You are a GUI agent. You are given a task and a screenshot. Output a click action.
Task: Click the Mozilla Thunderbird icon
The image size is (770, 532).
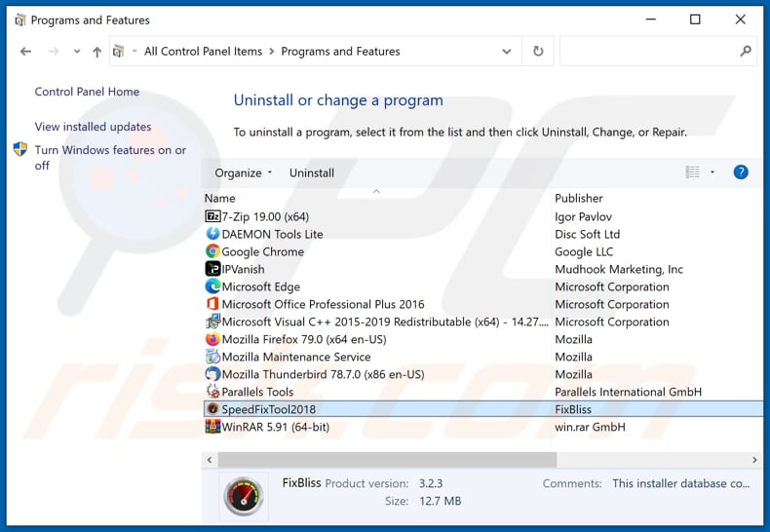[x=212, y=374]
